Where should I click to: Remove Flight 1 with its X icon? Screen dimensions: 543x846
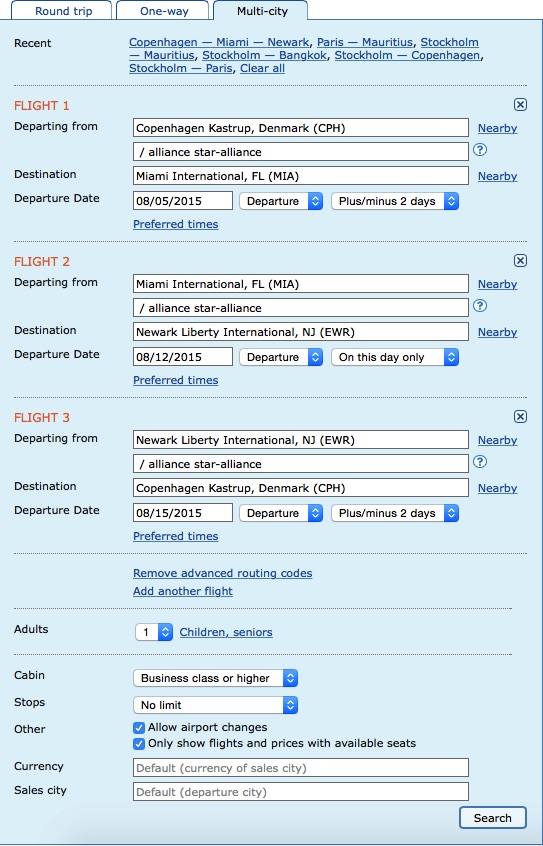click(x=520, y=105)
